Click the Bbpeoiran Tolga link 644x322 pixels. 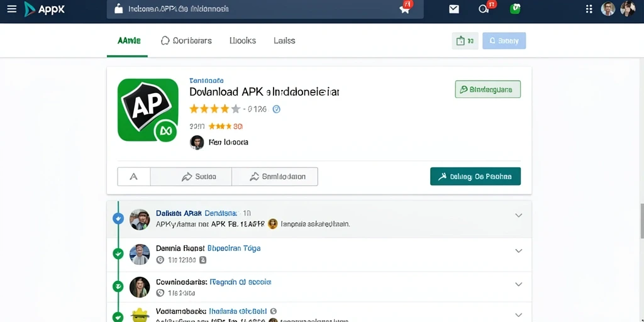234,248
